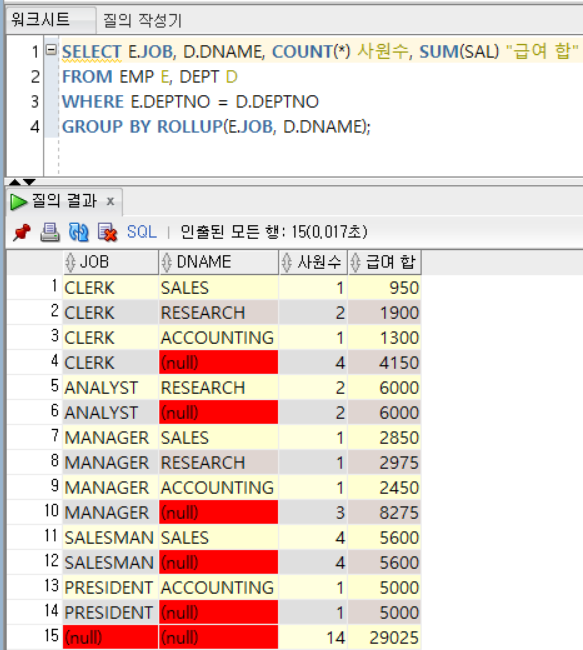Click the green run icon on 질의 결과 tab

(18, 202)
